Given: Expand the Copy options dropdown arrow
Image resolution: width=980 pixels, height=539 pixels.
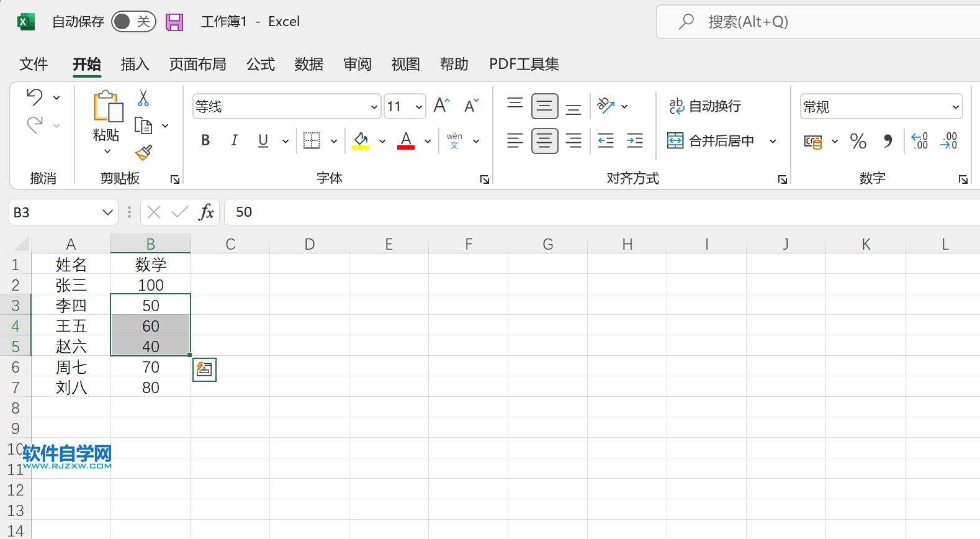Looking at the screenshot, I should click(x=165, y=126).
